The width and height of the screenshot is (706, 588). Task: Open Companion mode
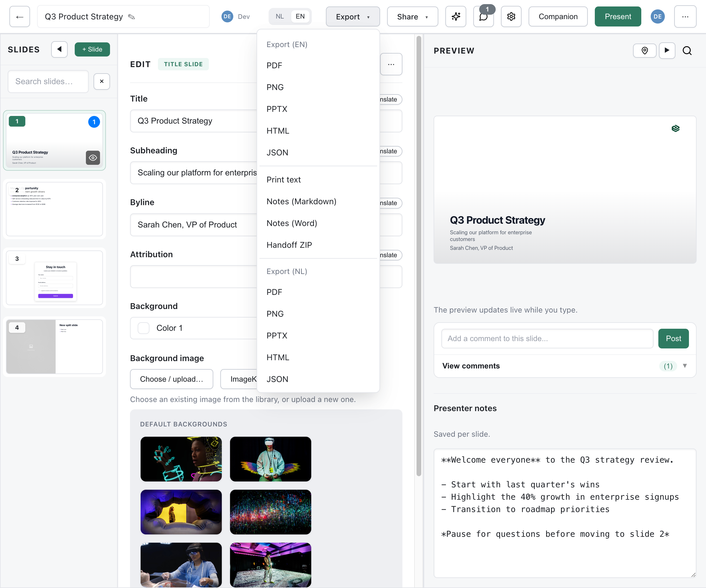pyautogui.click(x=558, y=16)
